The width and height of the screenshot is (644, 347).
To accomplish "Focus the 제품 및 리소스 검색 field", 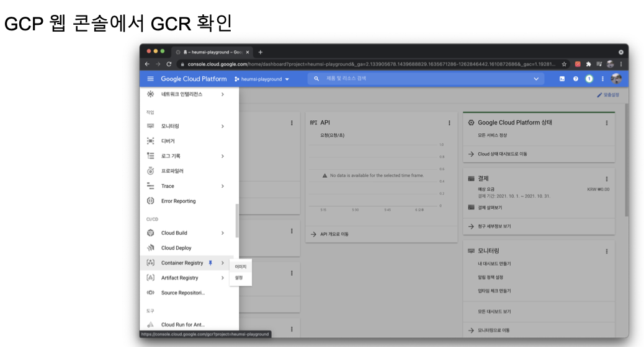I will pos(426,78).
